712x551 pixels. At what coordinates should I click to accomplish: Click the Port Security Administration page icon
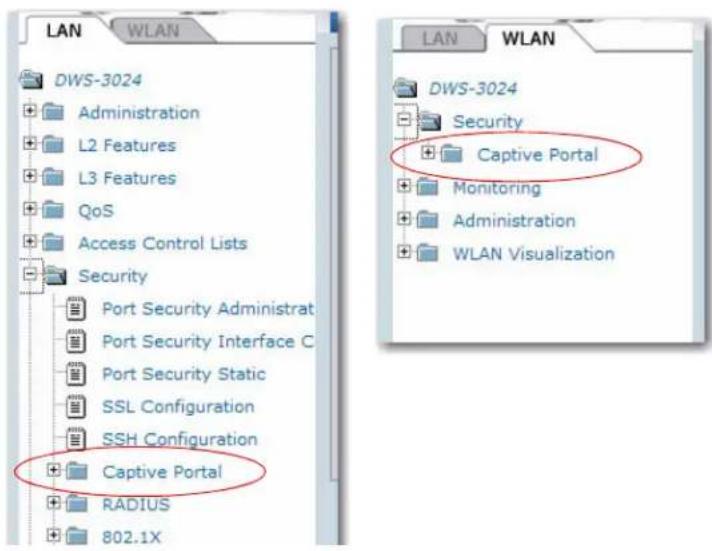[75, 308]
